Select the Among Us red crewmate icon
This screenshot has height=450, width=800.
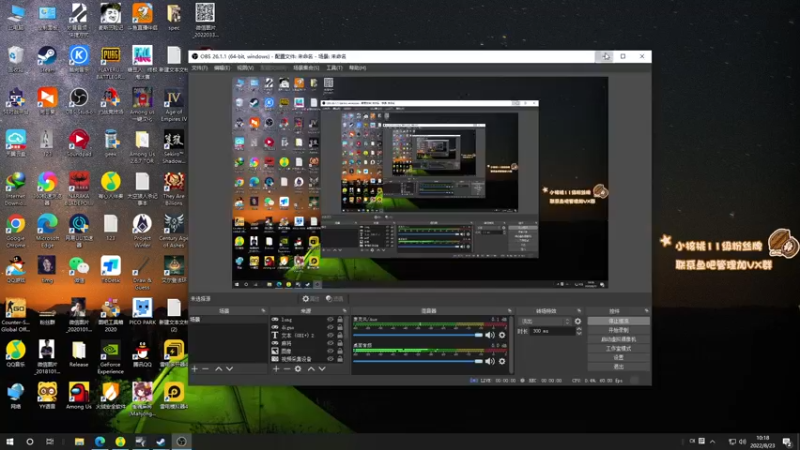[79, 396]
